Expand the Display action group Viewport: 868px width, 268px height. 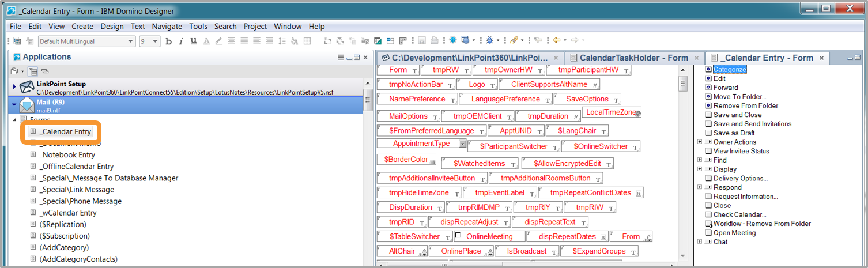[x=700, y=169]
